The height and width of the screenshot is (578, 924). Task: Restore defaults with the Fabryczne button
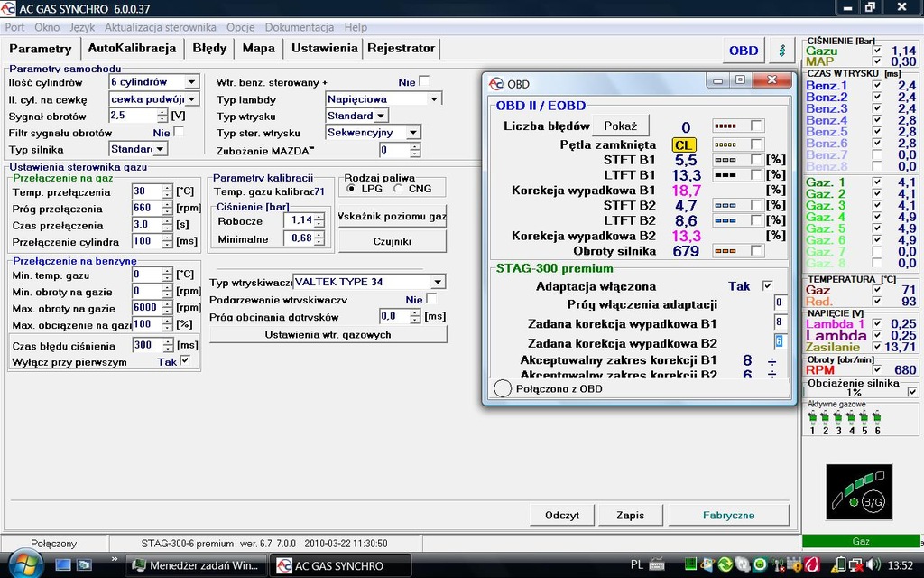click(728, 515)
